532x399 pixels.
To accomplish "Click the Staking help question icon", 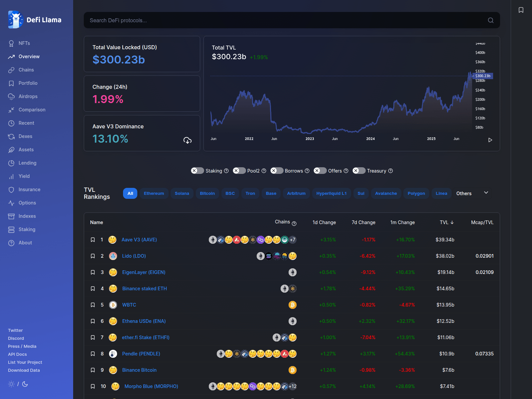I will pyautogui.click(x=226, y=171).
